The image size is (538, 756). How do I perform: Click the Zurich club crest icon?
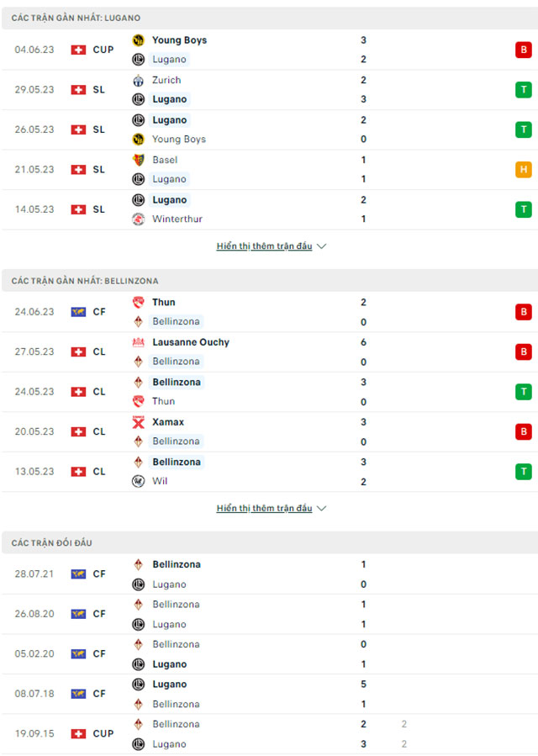(x=139, y=81)
